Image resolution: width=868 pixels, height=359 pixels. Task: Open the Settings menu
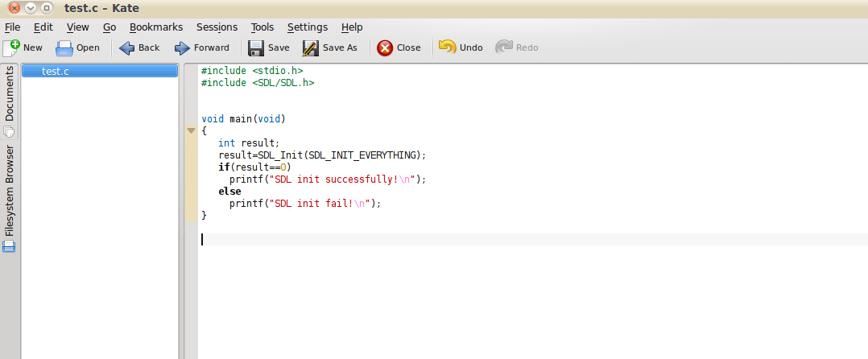[x=307, y=27]
